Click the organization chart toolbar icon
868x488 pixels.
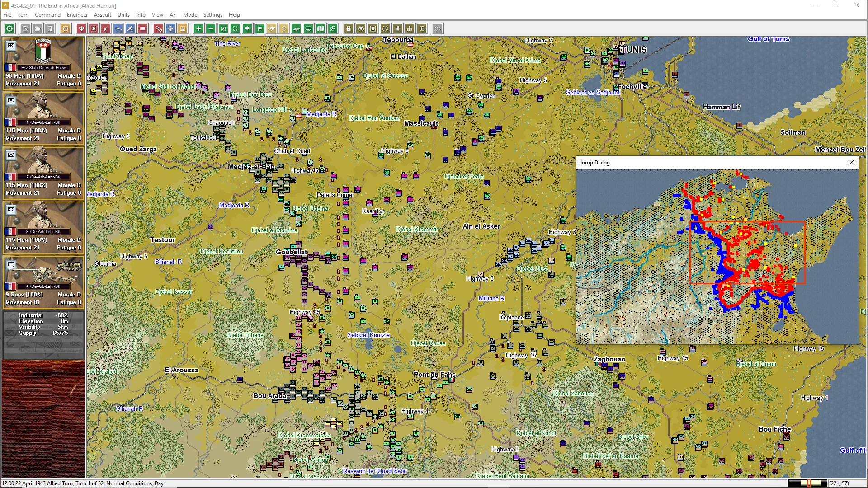click(x=410, y=28)
